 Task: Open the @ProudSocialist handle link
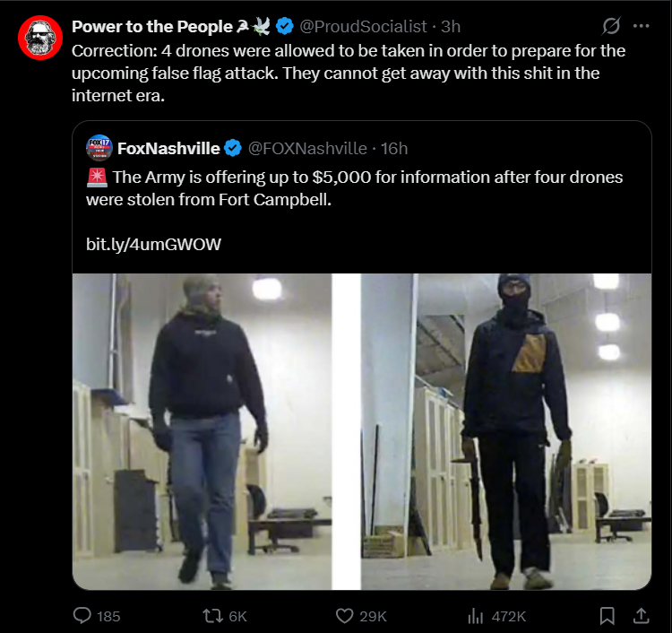tap(363, 27)
